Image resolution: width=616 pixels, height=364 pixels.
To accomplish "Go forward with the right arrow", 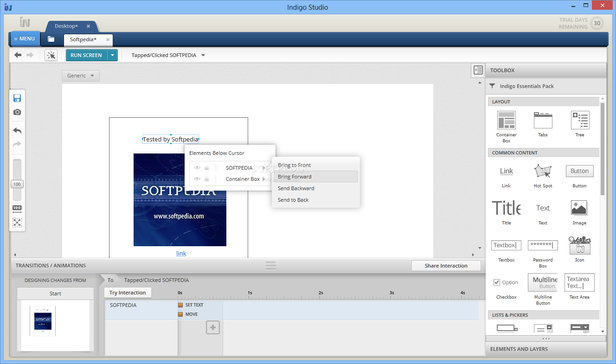I will tap(30, 55).
